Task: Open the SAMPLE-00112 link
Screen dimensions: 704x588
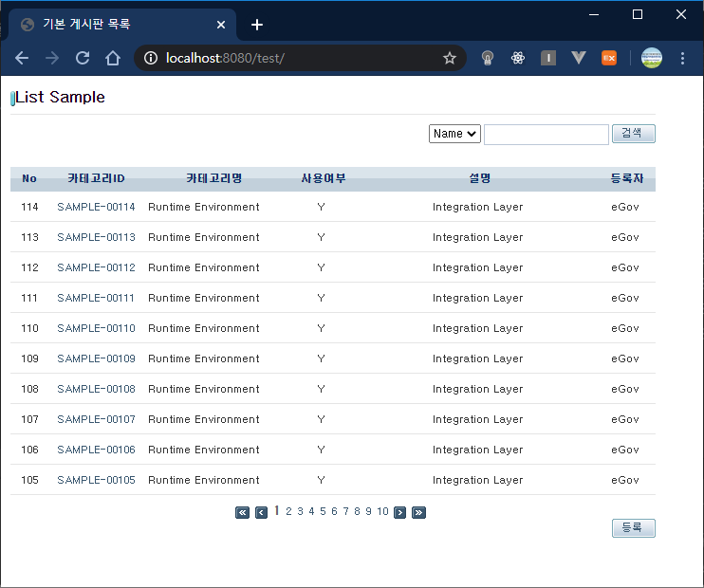Action: [96, 267]
